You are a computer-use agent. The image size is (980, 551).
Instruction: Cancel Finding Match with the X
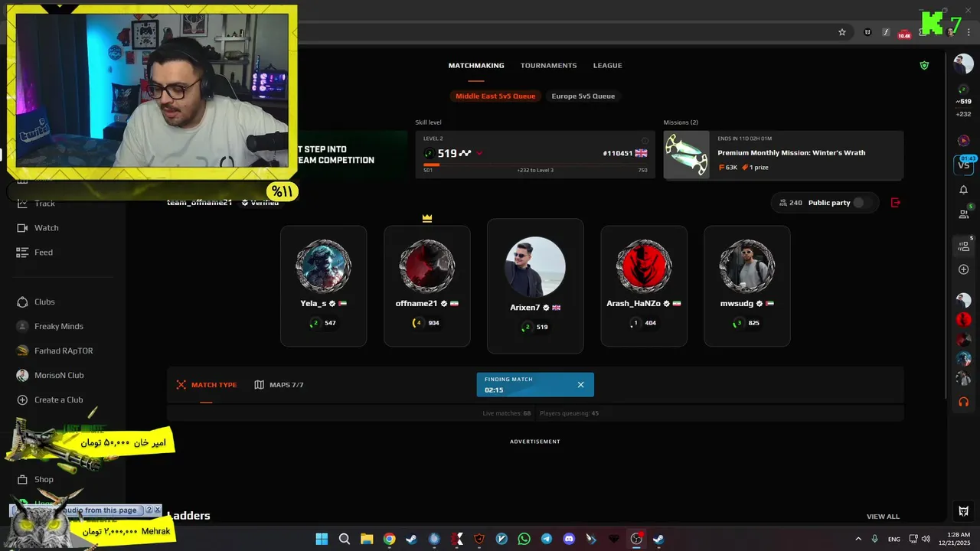click(x=580, y=385)
